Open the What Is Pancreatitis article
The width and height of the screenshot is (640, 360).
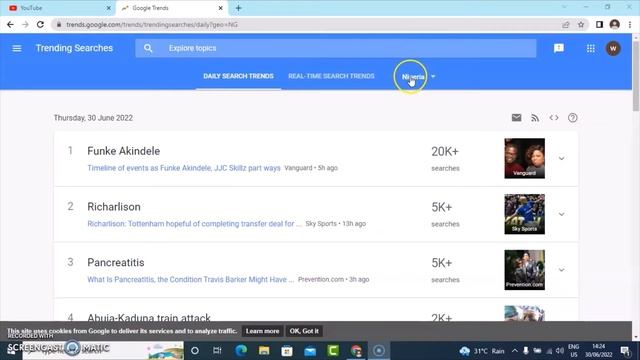point(190,280)
